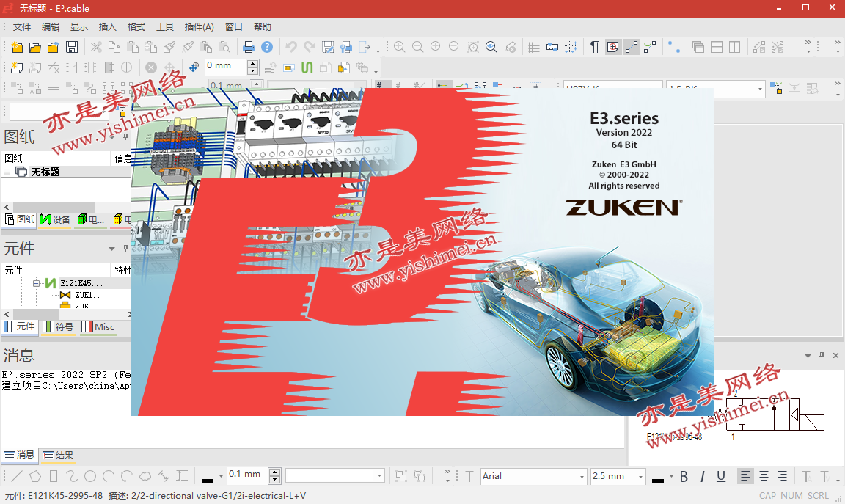
Task: Open the wire type dropdown arrow
Action: pyautogui.click(x=760, y=89)
